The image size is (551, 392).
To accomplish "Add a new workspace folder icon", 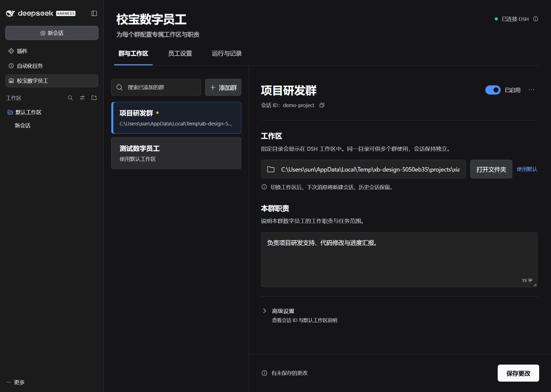I will pos(94,98).
